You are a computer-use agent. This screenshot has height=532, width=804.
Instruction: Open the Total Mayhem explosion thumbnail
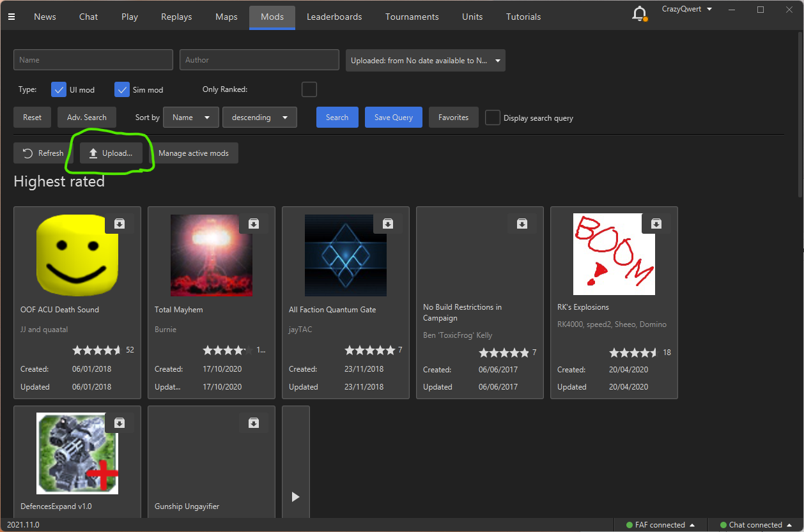point(212,255)
